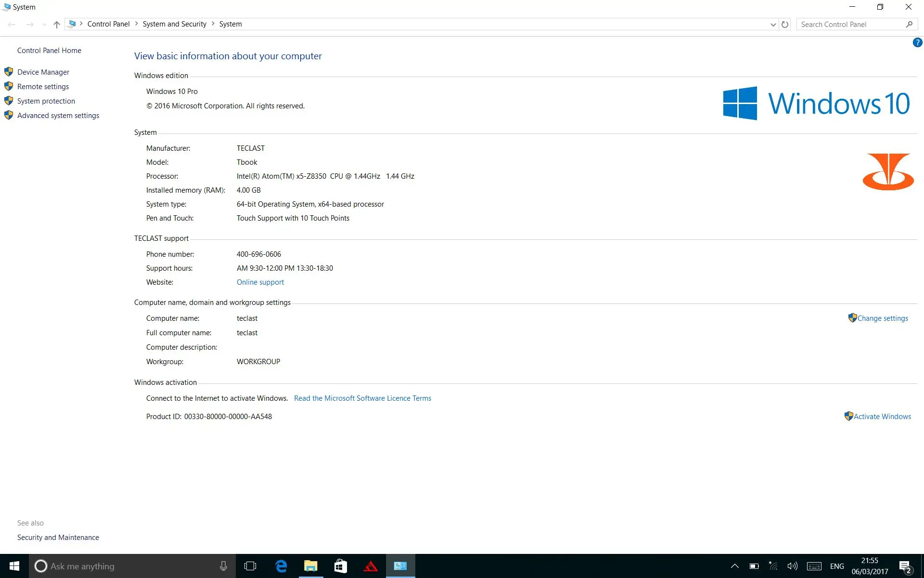Go to Control Panel Home
The width and height of the screenshot is (924, 578).
[x=49, y=51]
